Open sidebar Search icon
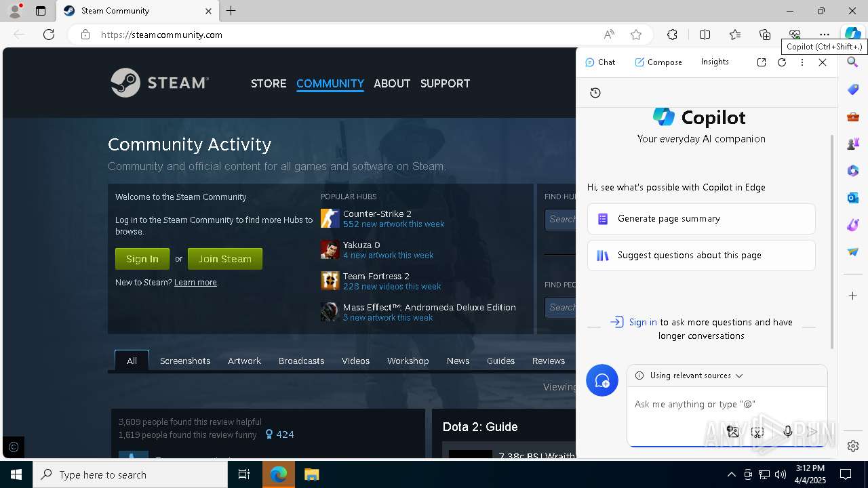 coord(853,62)
